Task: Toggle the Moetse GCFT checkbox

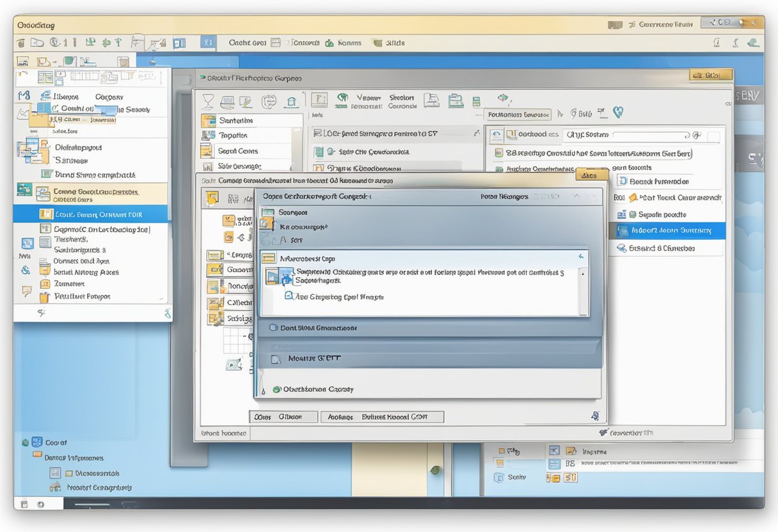Action: (x=276, y=359)
